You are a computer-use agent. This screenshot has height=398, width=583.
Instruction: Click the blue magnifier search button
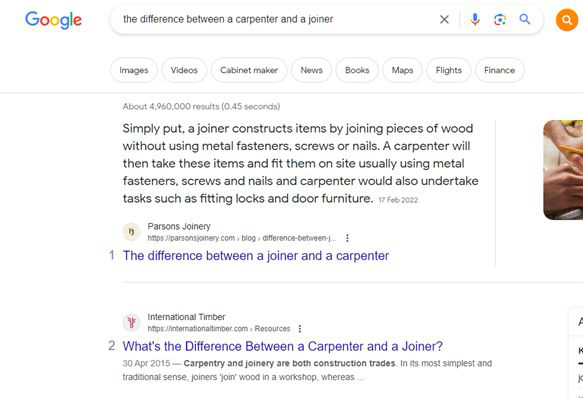point(525,19)
